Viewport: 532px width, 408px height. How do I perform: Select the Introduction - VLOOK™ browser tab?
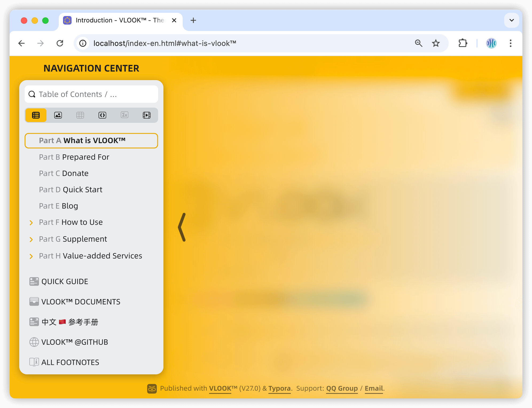tap(121, 21)
